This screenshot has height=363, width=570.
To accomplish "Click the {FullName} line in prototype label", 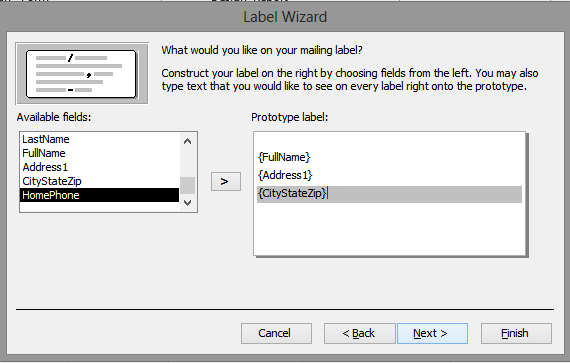I will (x=389, y=157).
